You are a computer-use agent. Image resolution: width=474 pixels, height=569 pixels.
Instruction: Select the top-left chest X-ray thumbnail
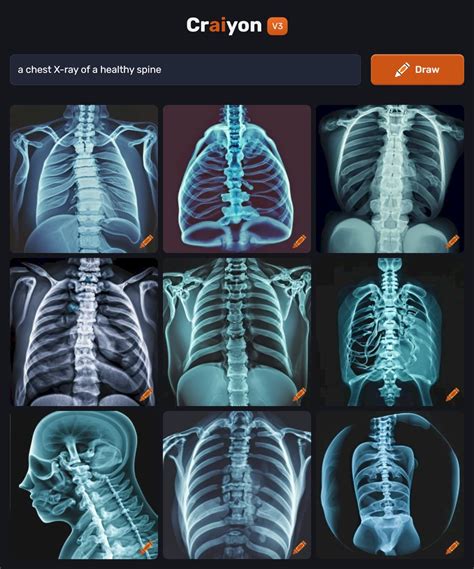(84, 179)
